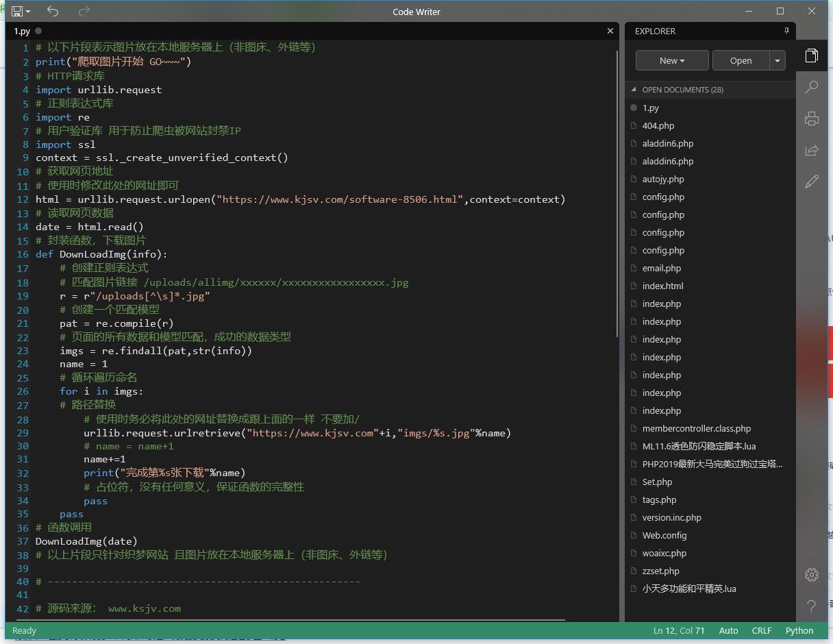833x644 pixels.
Task: Click the Share icon in sidebar
Action: coord(812,150)
